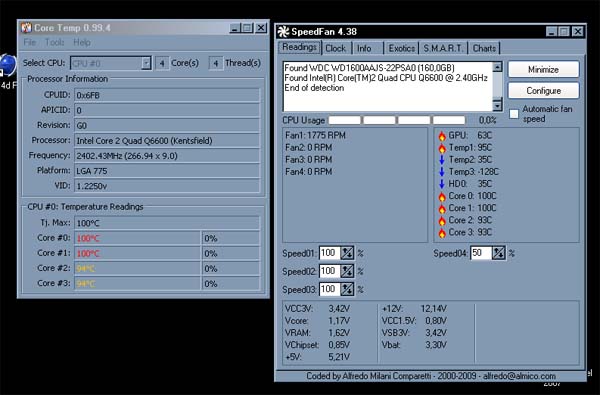
Task: Click the Speed01 value field
Action: pyautogui.click(x=329, y=253)
